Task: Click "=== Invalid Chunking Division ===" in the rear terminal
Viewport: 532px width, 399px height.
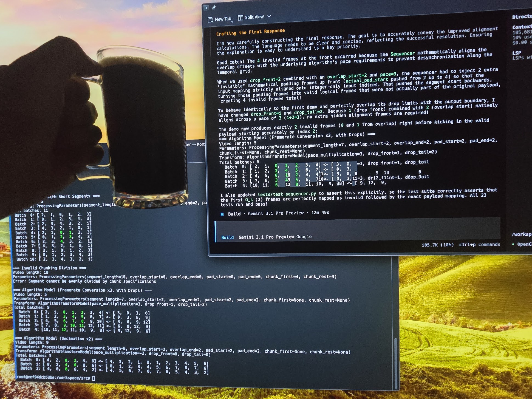Action: 49,268
